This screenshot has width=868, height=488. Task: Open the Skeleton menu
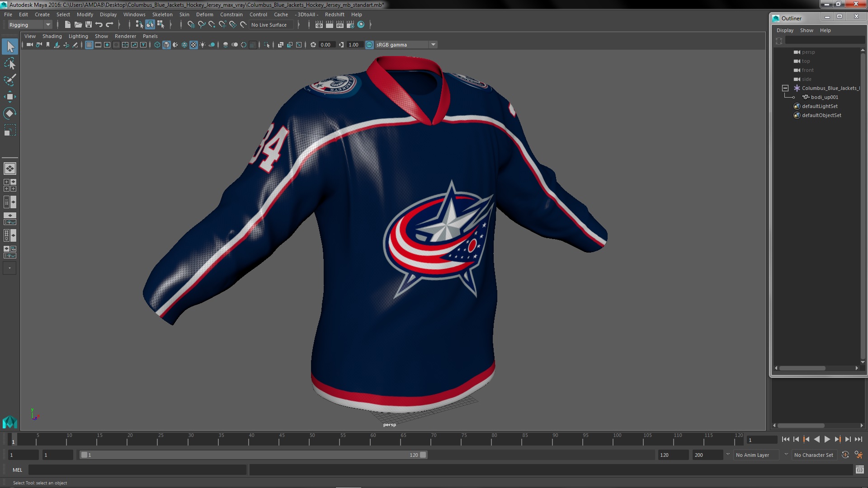(x=162, y=14)
